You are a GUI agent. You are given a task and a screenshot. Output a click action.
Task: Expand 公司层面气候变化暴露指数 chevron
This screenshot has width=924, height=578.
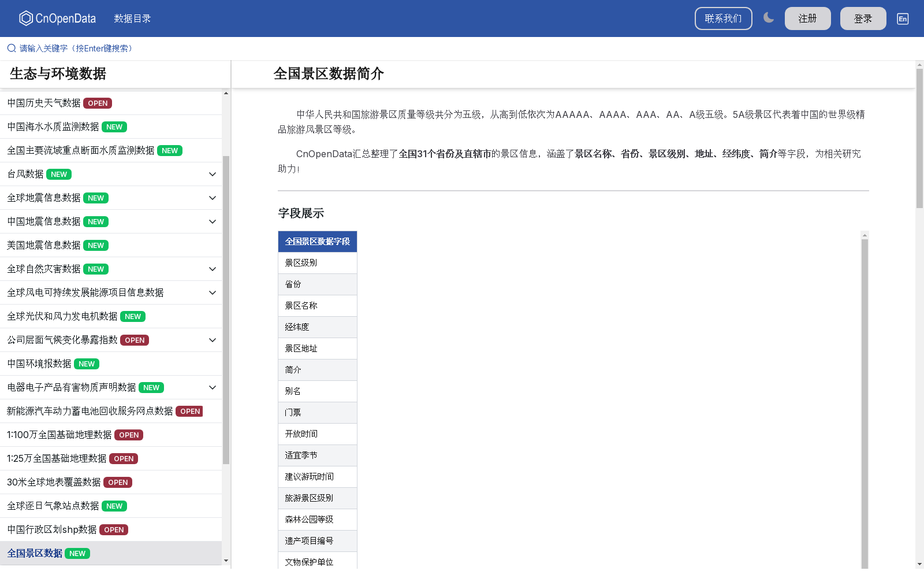[x=213, y=340]
